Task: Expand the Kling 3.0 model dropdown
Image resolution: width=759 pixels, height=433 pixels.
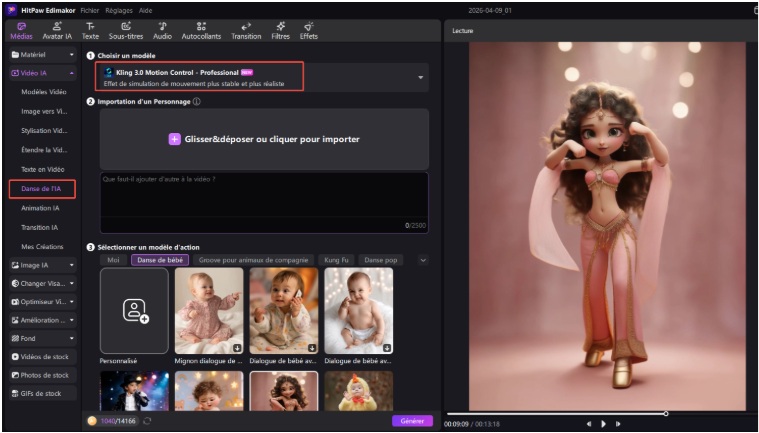Action: click(420, 78)
